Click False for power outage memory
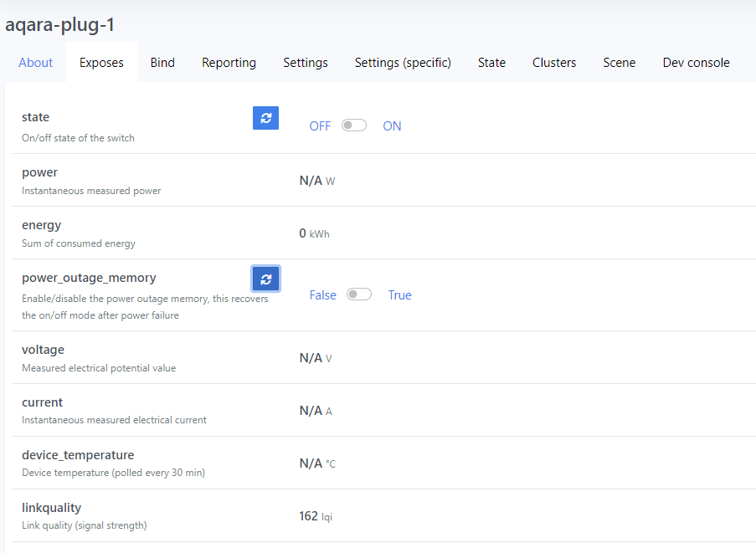This screenshot has height=553, width=756. tap(322, 295)
